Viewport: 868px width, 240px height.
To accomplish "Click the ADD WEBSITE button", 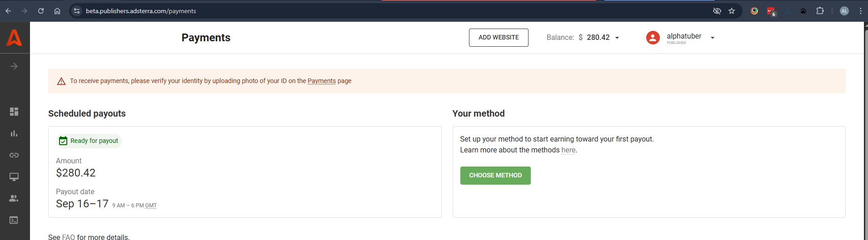I will pyautogui.click(x=499, y=38).
